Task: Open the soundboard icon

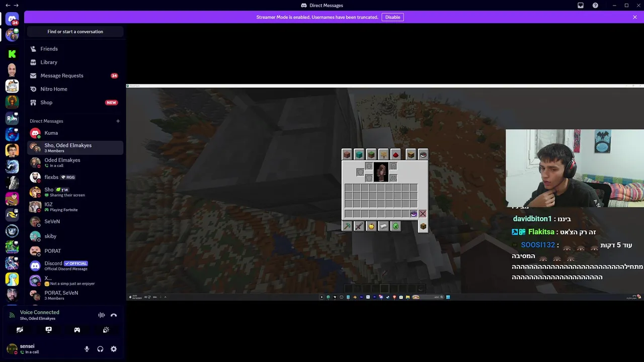Action: tap(106, 330)
